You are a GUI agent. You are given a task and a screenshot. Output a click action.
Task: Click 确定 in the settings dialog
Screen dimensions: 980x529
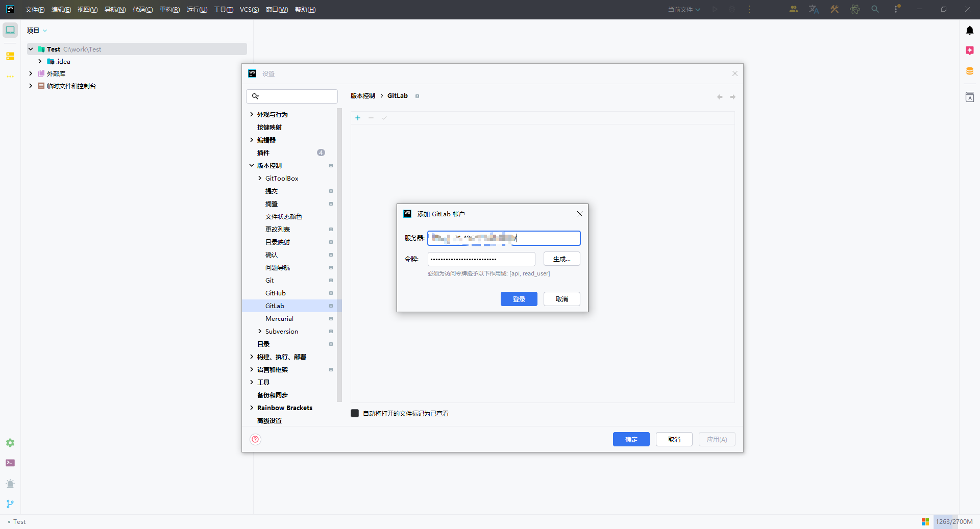(x=631, y=439)
